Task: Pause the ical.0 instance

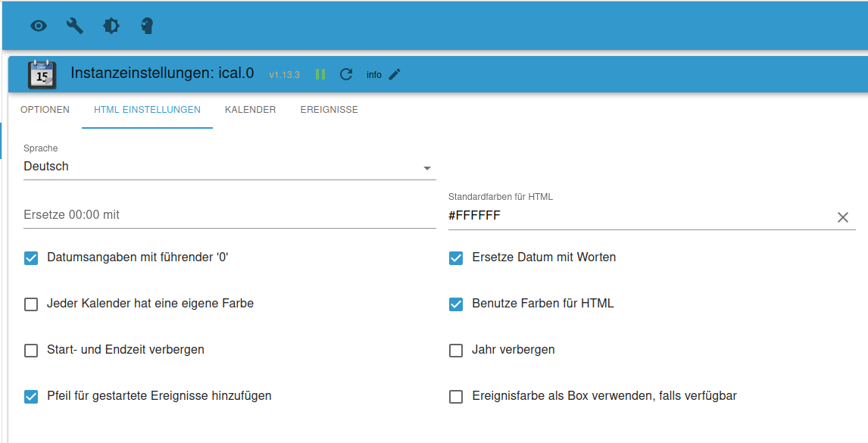Action: pos(320,74)
